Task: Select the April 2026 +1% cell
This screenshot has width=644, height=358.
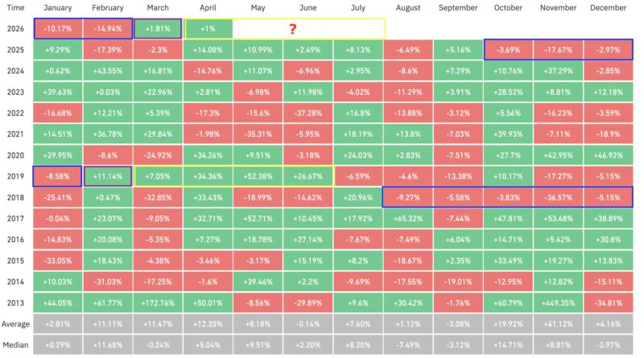Action: [x=208, y=29]
